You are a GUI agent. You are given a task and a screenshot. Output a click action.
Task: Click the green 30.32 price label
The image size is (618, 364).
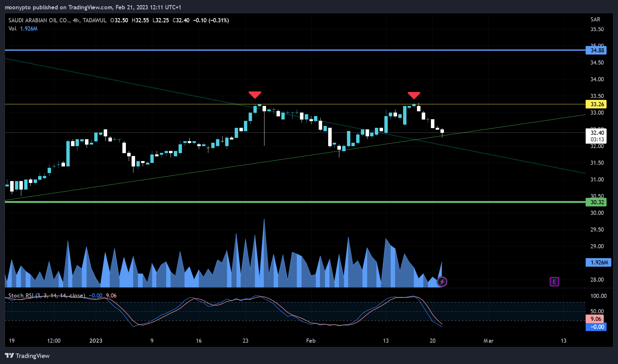596,202
